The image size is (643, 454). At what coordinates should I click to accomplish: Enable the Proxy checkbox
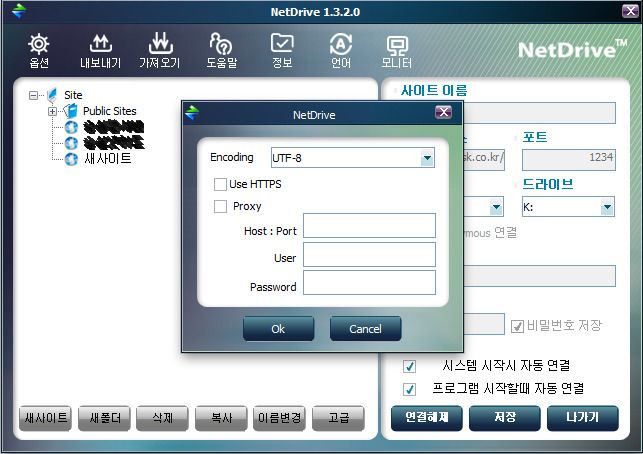pos(220,206)
